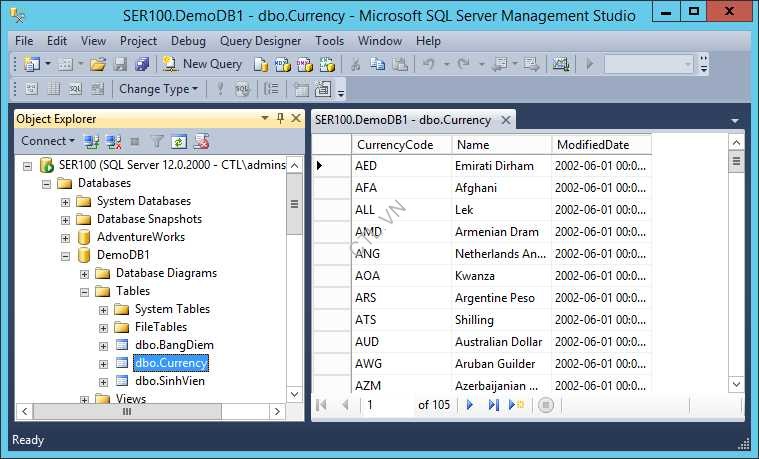Go to next record in grid navigator
759x459 pixels.
(x=470, y=405)
